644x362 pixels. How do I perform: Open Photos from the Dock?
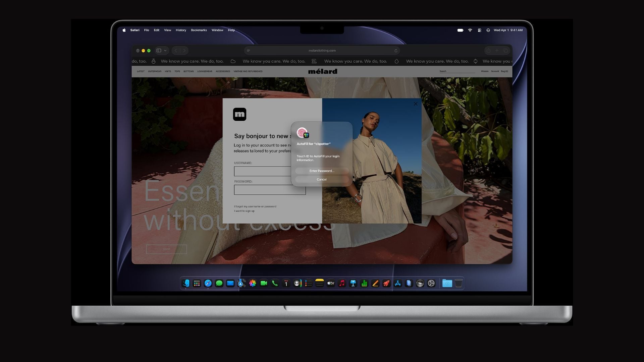point(253,284)
